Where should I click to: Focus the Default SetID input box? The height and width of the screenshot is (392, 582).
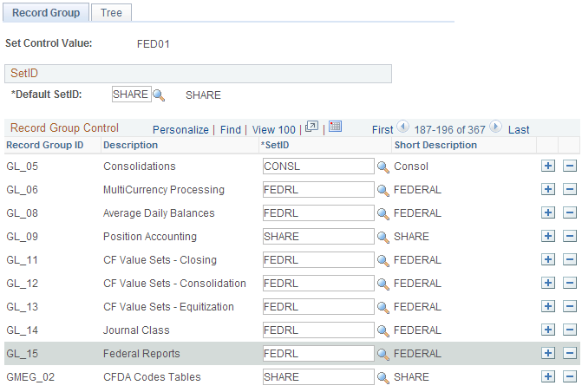coord(131,95)
